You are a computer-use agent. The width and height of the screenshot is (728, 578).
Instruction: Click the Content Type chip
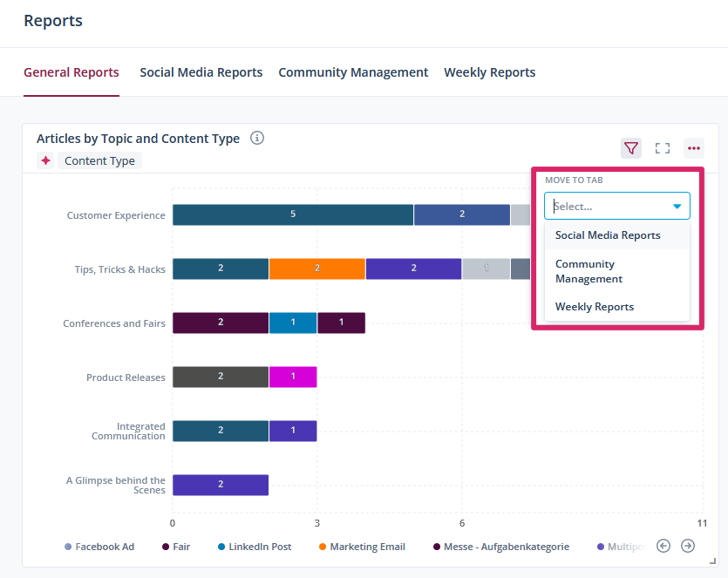pos(99,160)
